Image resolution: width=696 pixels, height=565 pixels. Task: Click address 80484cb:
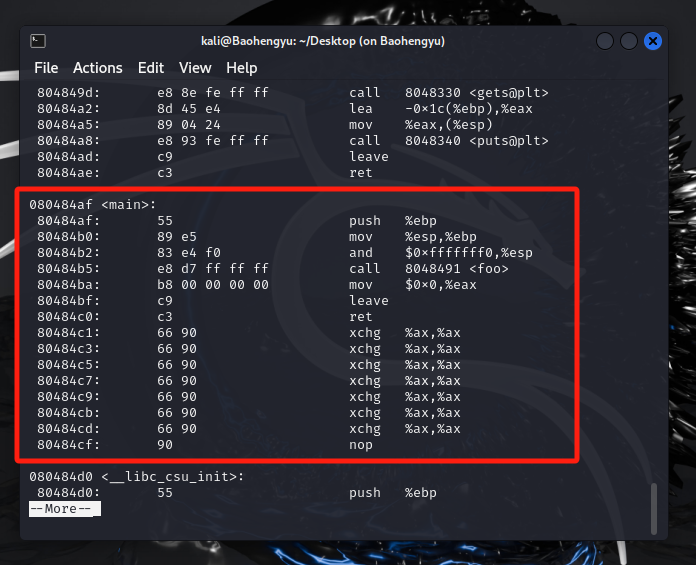69,413
